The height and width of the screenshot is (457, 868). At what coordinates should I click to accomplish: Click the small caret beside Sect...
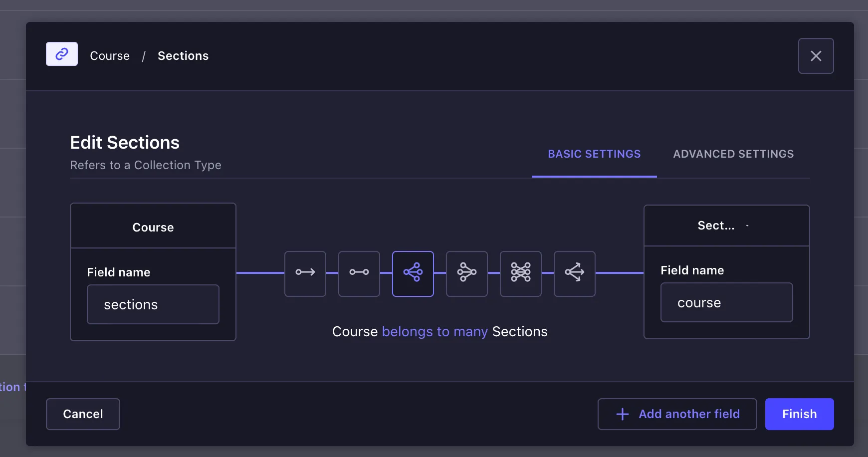coord(747,226)
